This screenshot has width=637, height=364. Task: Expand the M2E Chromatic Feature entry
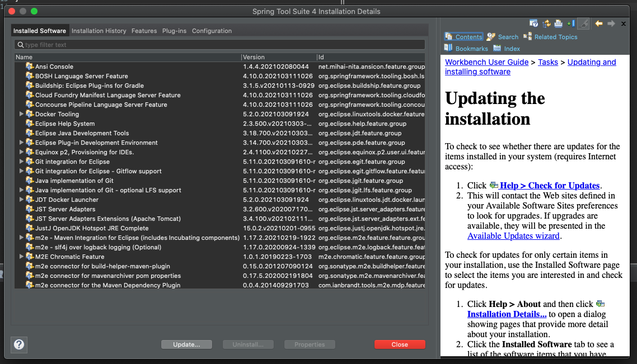coord(21,257)
